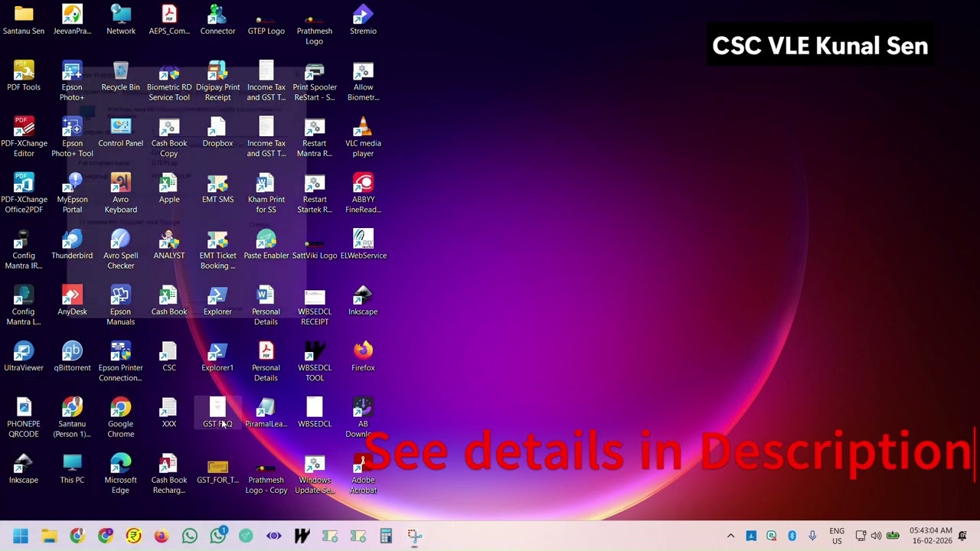The image size is (980, 551).
Task: Open the WBSEDCL TOOL icon
Action: tap(315, 361)
